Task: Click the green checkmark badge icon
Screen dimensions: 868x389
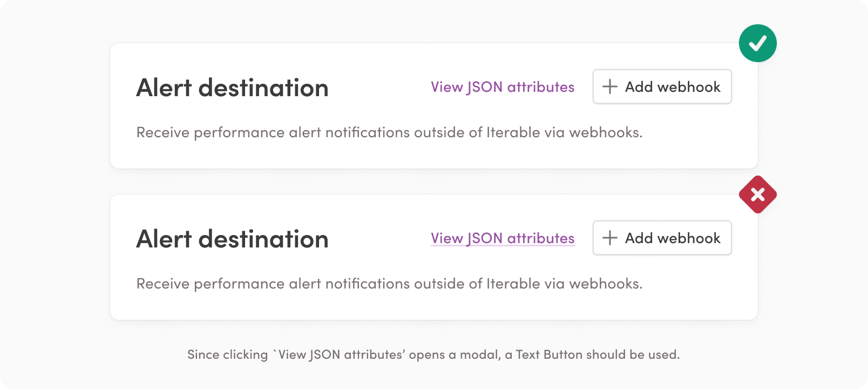Action: (757, 43)
